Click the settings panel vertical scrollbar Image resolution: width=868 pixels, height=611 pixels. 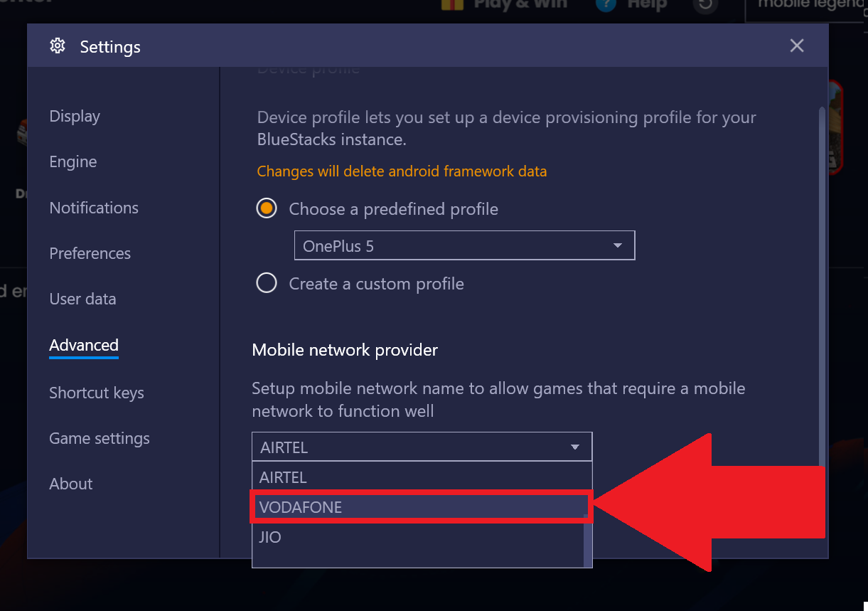pyautogui.click(x=823, y=285)
